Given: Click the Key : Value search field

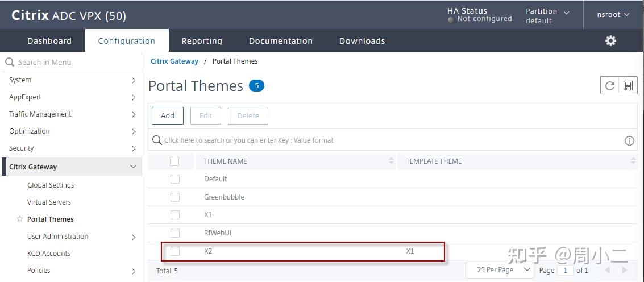Looking at the screenshot, I should click(393, 140).
